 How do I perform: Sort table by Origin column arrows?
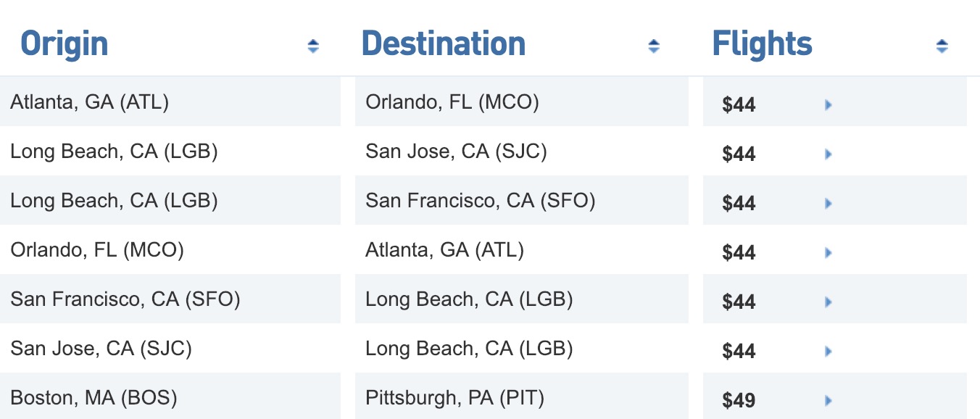(x=313, y=46)
